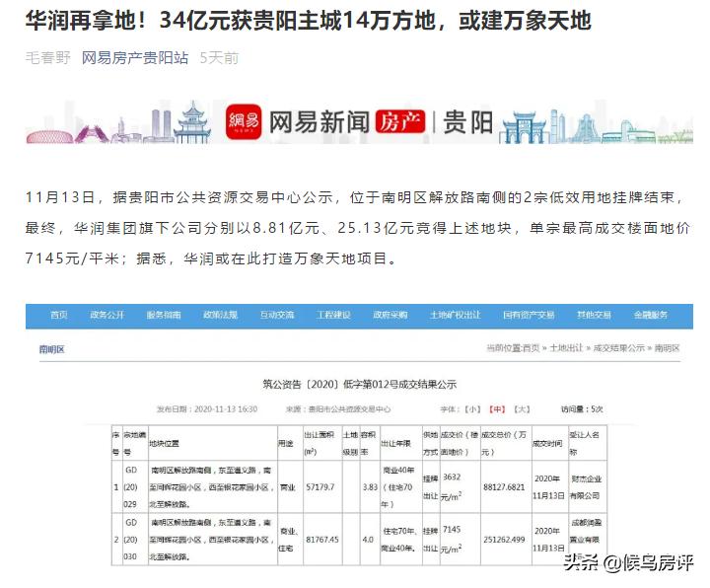The image size is (710, 588).
Task: Select the 服务指南 nav item
Action: click(x=164, y=315)
